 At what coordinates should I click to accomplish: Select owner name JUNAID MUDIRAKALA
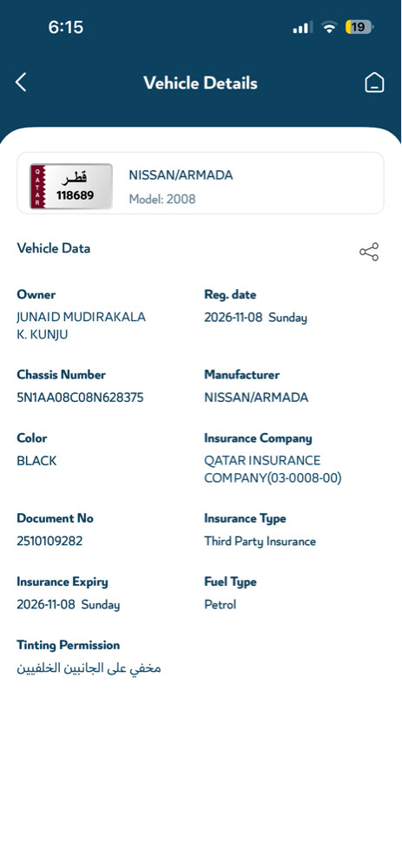click(x=82, y=317)
